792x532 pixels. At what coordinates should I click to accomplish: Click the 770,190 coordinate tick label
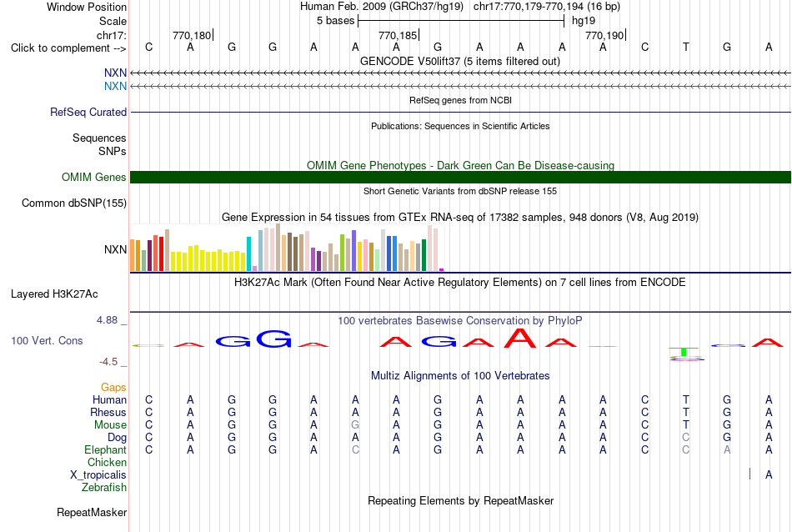[604, 35]
